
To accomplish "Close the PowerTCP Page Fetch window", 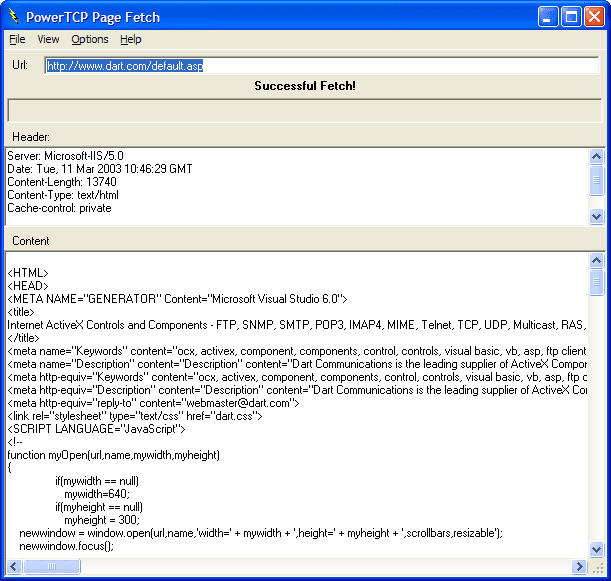I will tap(594, 17).
